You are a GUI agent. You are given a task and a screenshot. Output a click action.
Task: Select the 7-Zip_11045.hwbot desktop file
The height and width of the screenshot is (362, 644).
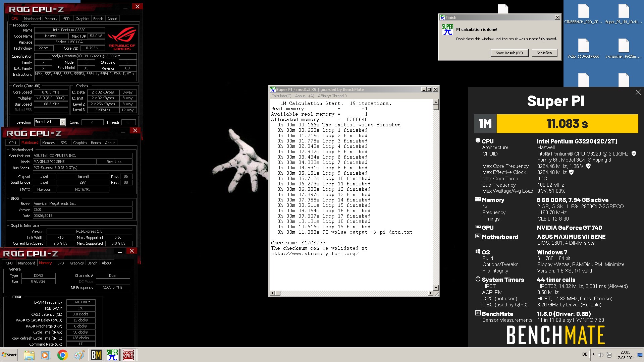pyautogui.click(x=583, y=49)
